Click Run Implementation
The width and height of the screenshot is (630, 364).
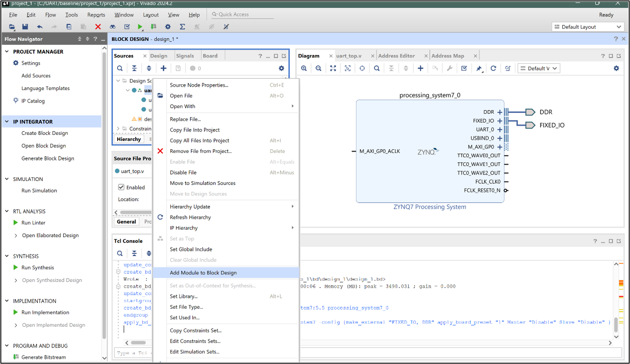[x=45, y=313]
